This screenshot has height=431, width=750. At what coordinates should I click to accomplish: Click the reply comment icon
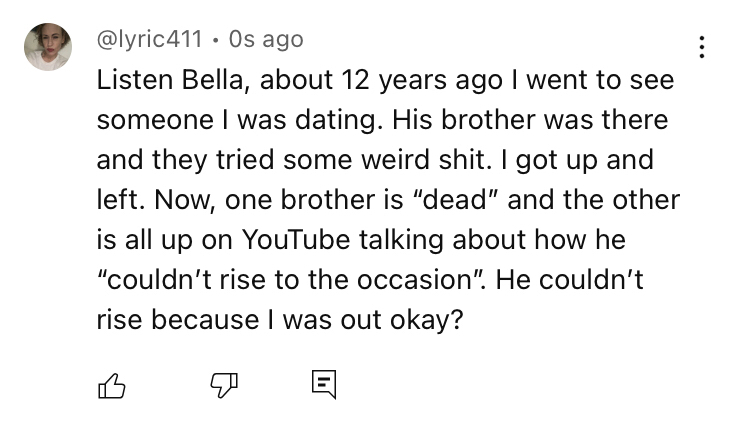(x=323, y=386)
